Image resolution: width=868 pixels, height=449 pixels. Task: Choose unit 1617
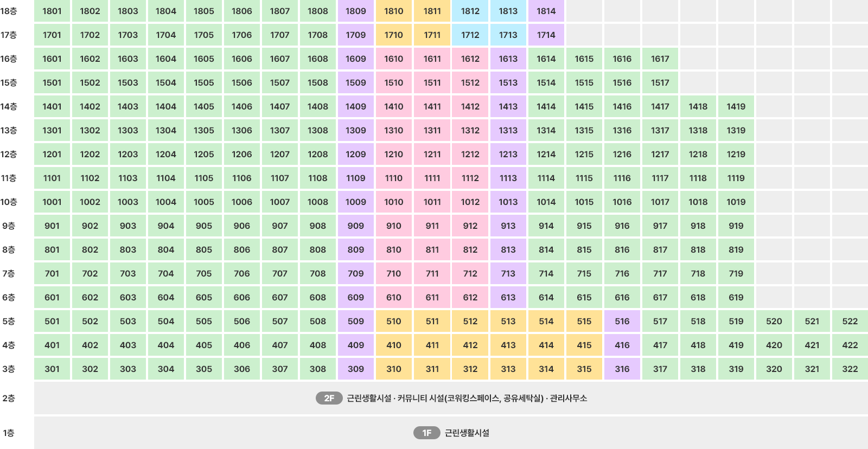click(660, 59)
